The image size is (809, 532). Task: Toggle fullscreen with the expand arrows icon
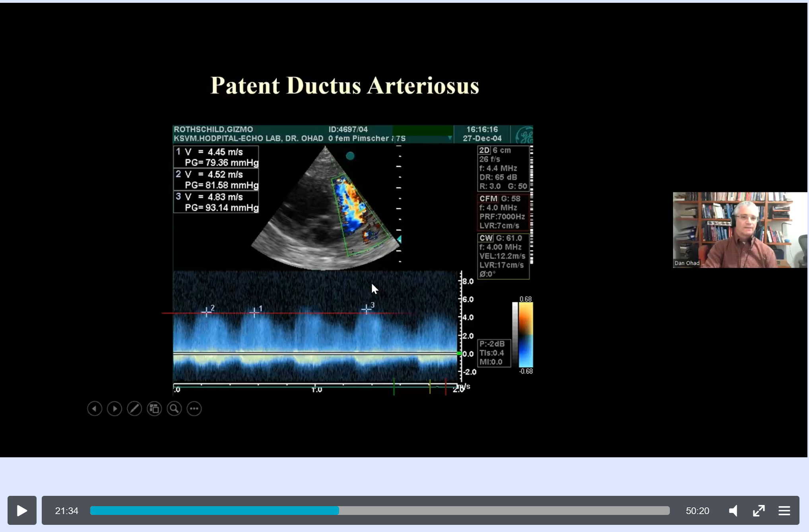[759, 511]
